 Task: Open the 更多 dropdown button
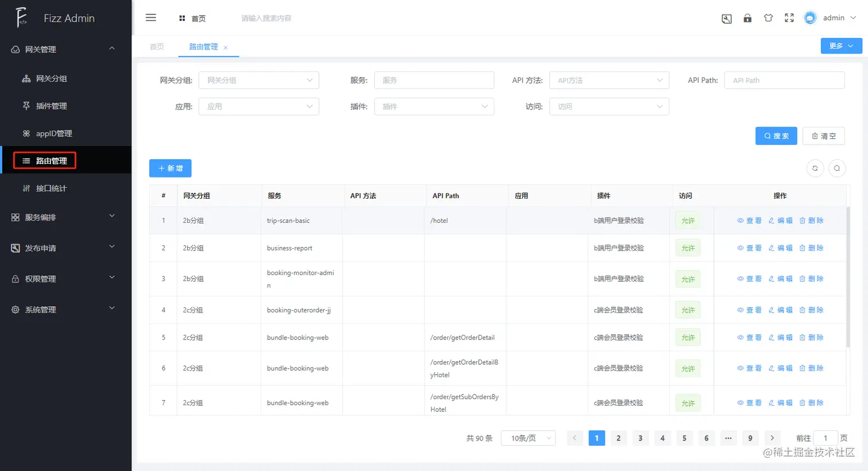[841, 46]
